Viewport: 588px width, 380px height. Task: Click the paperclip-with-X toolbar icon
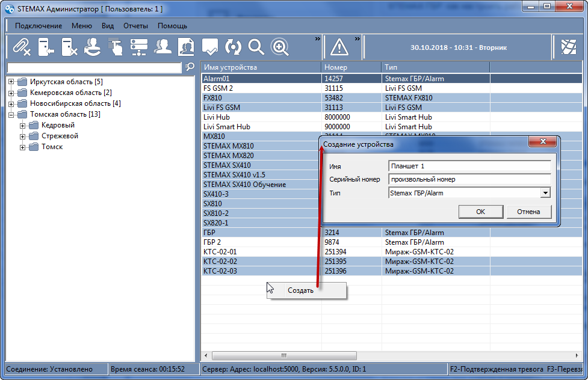tap(22, 47)
